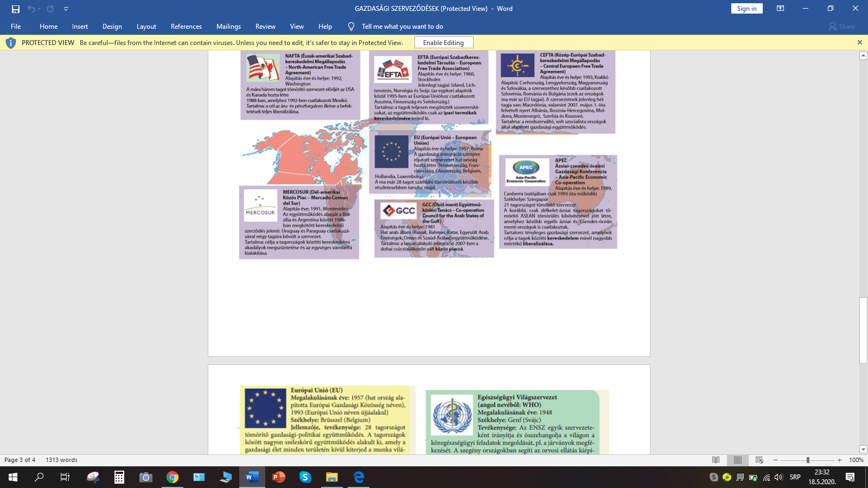Expand Customize Quick Access Toolbar dropdown
This screenshot has height=488, width=868.
click(x=66, y=9)
